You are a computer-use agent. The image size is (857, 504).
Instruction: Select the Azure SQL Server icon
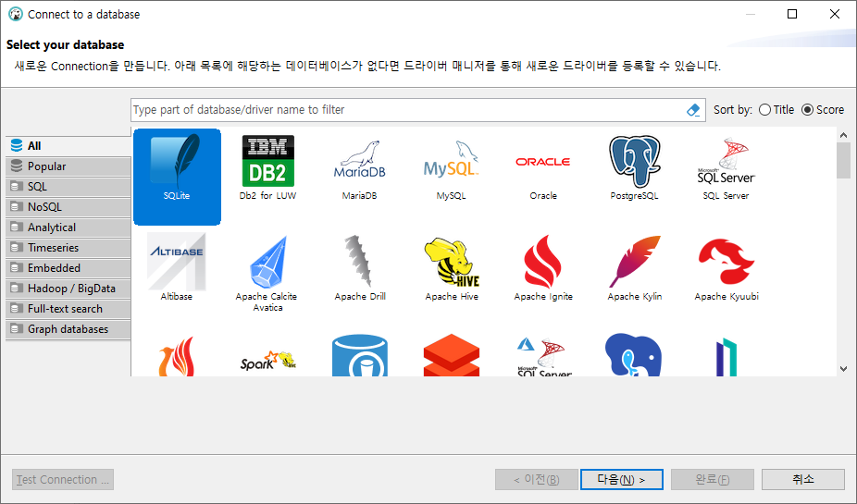point(544,357)
